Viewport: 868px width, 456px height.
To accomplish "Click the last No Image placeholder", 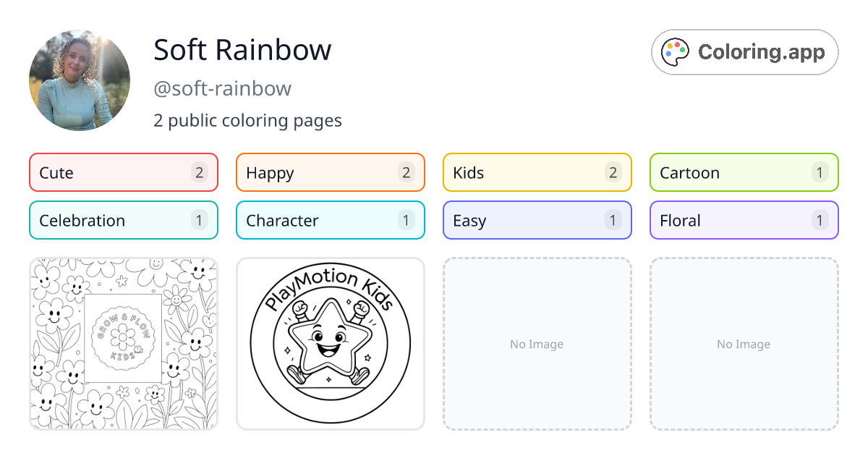I will [x=744, y=344].
